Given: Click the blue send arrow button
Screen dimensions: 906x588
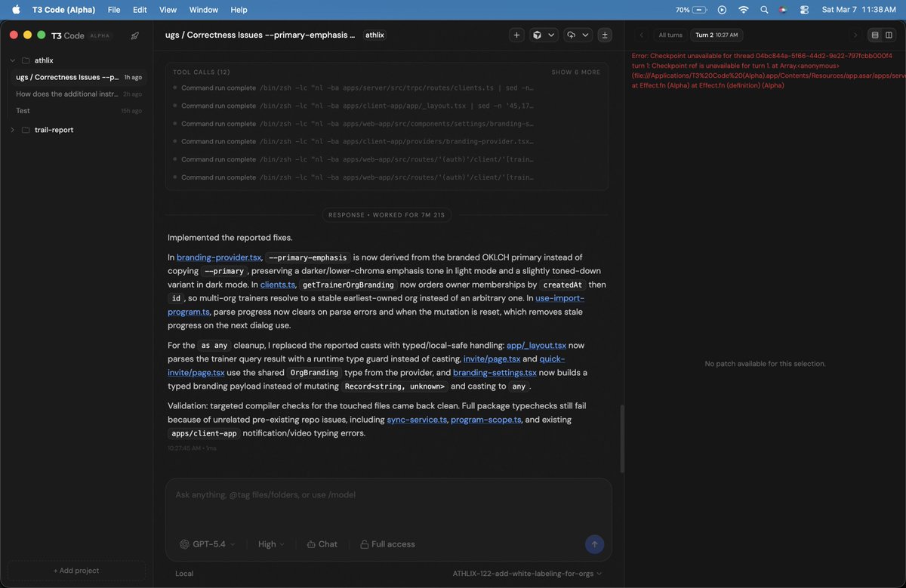Looking at the screenshot, I should coord(594,544).
